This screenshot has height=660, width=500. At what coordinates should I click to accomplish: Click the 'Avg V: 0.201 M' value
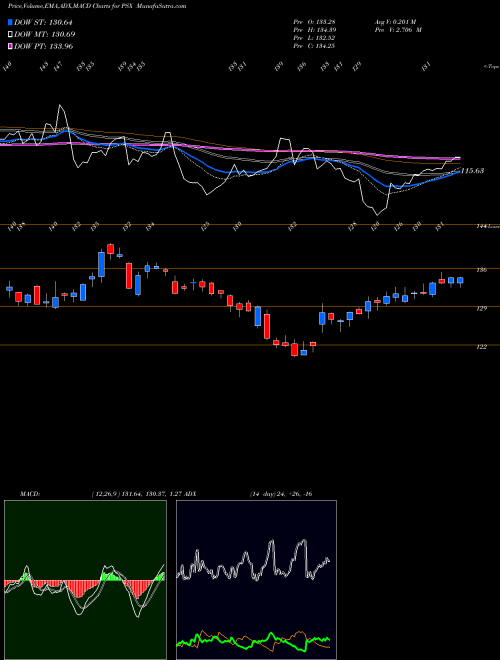(x=395, y=21)
